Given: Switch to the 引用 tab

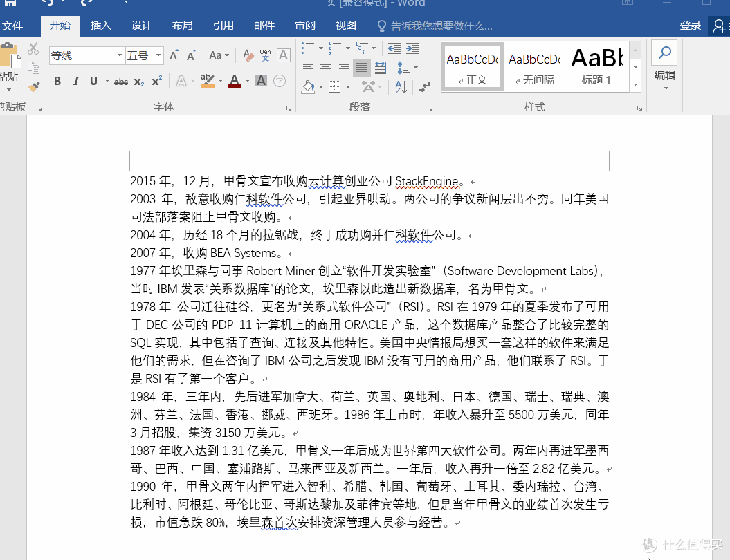Looking at the screenshot, I should (x=223, y=26).
